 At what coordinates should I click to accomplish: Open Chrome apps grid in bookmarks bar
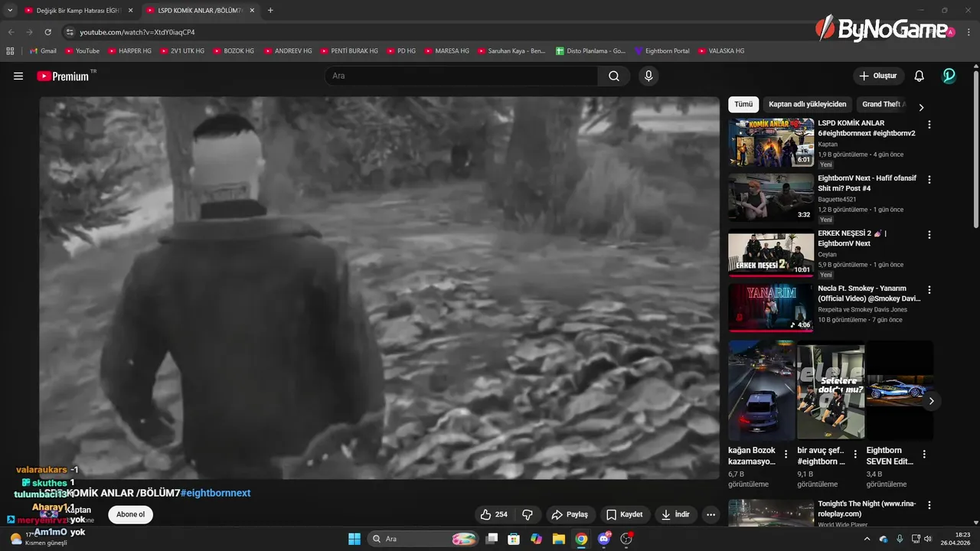(10, 51)
